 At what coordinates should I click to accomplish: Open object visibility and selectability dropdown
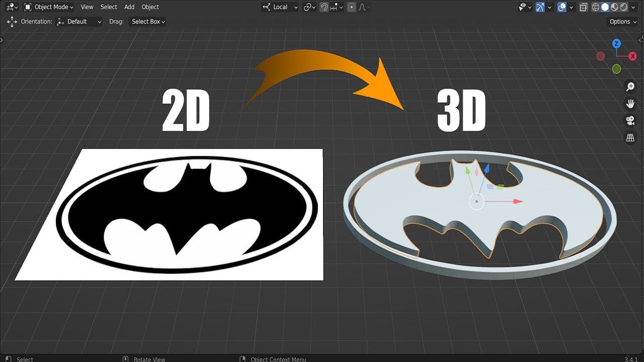pyautogui.click(x=525, y=7)
